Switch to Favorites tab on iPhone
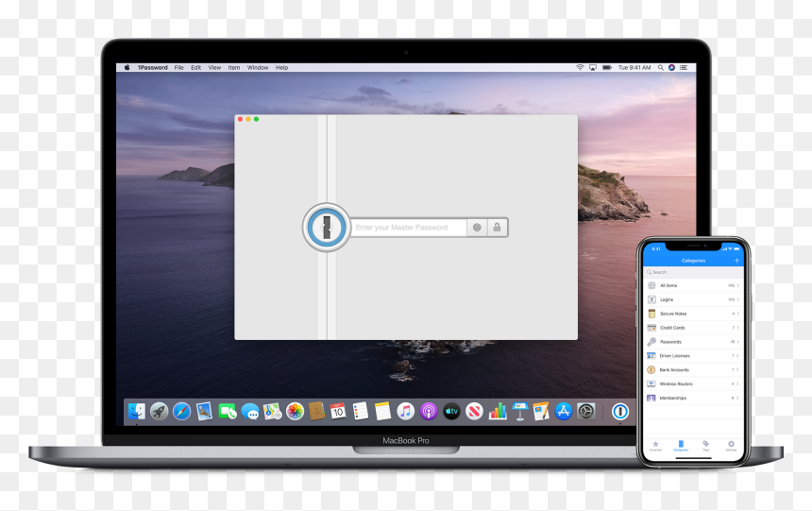 point(655,446)
